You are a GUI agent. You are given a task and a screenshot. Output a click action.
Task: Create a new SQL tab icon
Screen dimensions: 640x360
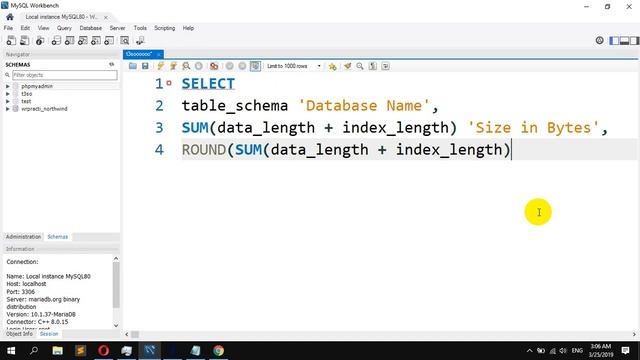pyautogui.click(x=11, y=40)
